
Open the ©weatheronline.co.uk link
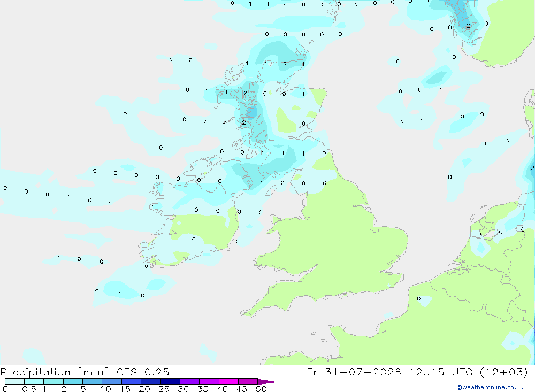(x=490, y=387)
